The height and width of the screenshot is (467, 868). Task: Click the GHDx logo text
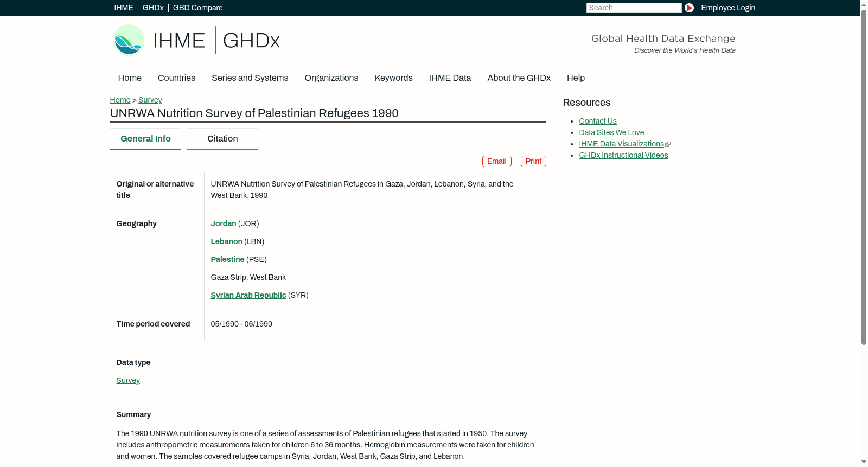(x=251, y=41)
